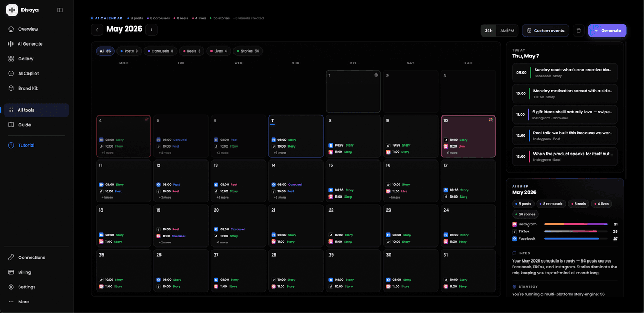This screenshot has width=644, height=313.
Task: Click the pin icon on May 4
Action: pyautogui.click(x=147, y=120)
